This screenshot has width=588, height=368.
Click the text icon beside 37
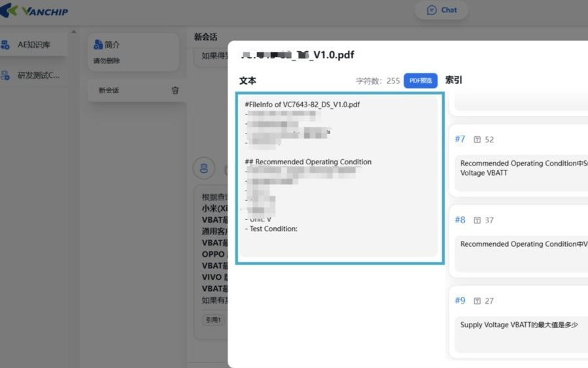click(477, 221)
